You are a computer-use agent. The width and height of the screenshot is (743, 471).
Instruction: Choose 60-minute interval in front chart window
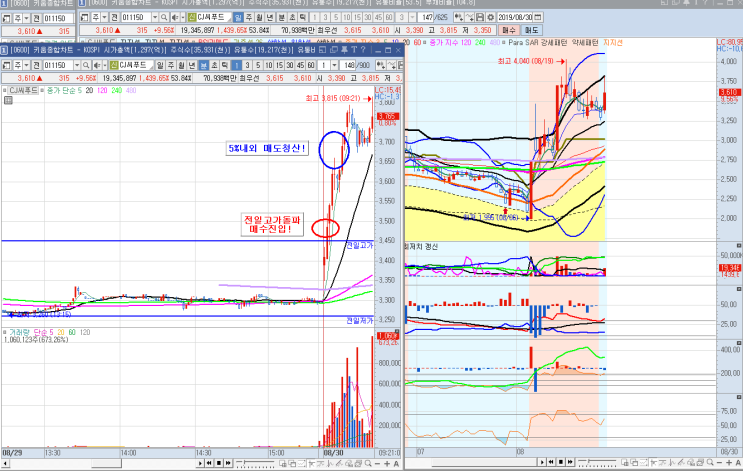pyautogui.click(x=311, y=65)
